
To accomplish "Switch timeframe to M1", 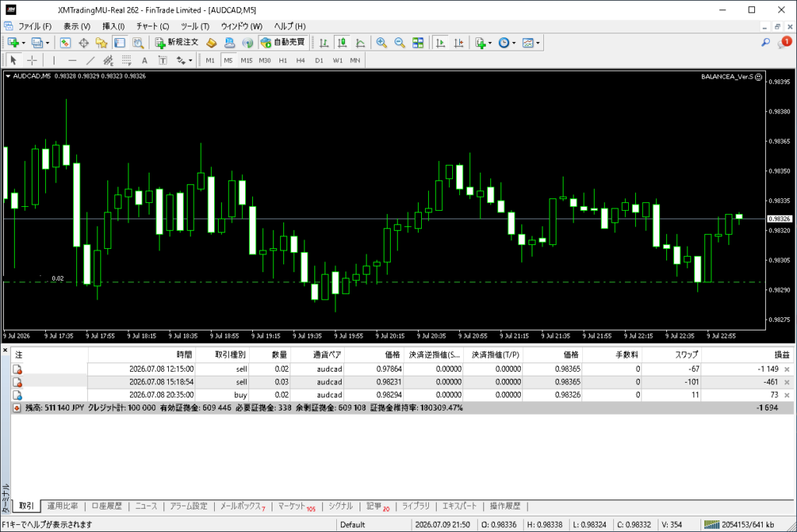I will coord(210,61).
